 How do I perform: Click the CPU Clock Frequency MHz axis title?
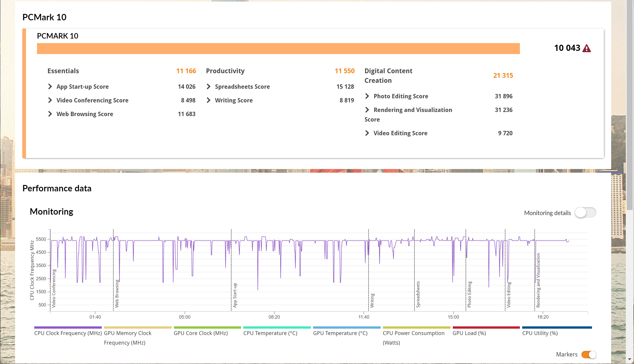pos(32,270)
